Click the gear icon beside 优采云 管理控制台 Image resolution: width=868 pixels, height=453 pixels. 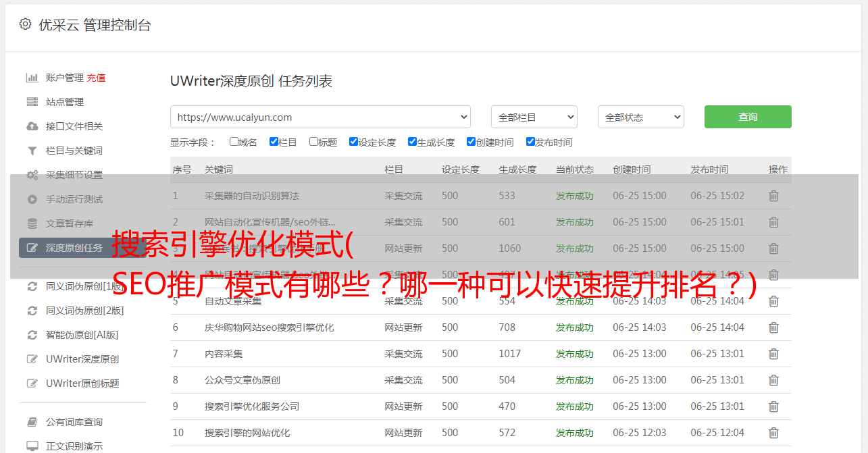click(x=25, y=24)
